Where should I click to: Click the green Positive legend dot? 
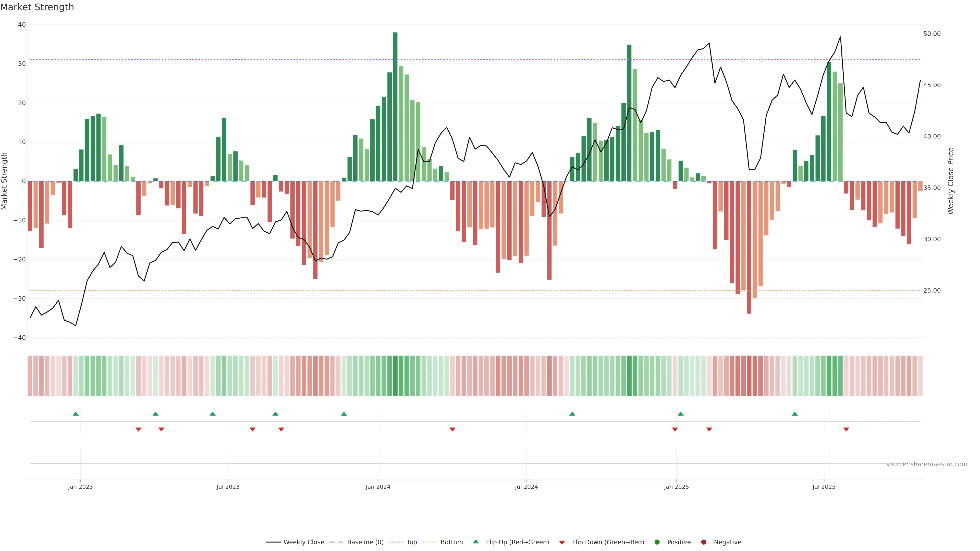(657, 542)
